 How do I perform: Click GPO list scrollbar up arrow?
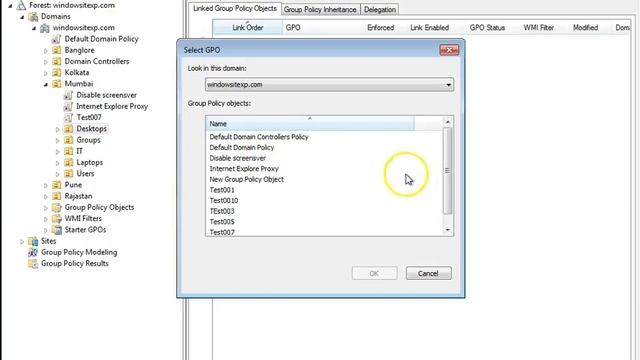pos(448,122)
